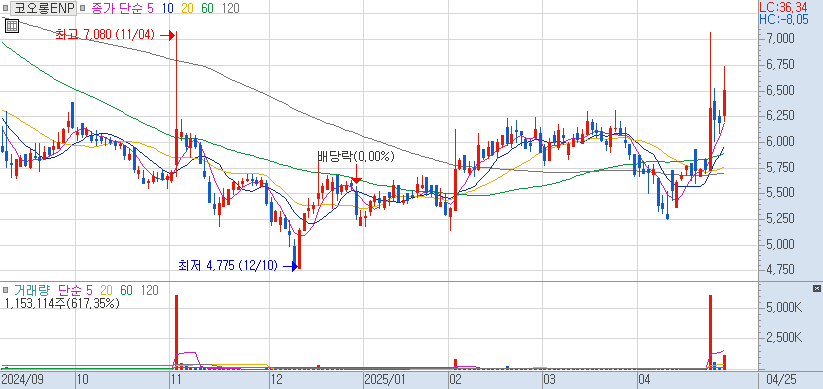
Task: Click the 최저 4,775 (12/10) low marker
Action: click(x=237, y=266)
